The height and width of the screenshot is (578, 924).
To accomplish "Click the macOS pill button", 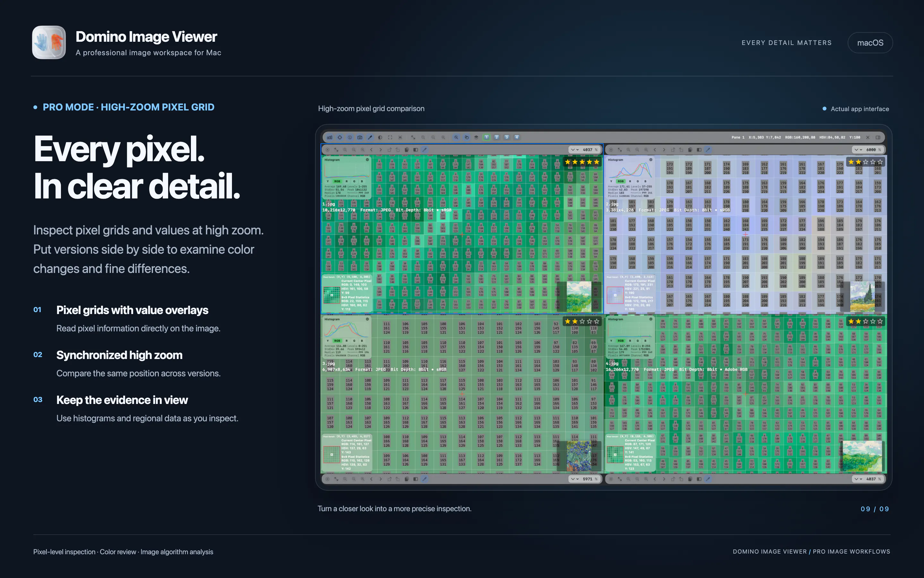I will (x=870, y=43).
